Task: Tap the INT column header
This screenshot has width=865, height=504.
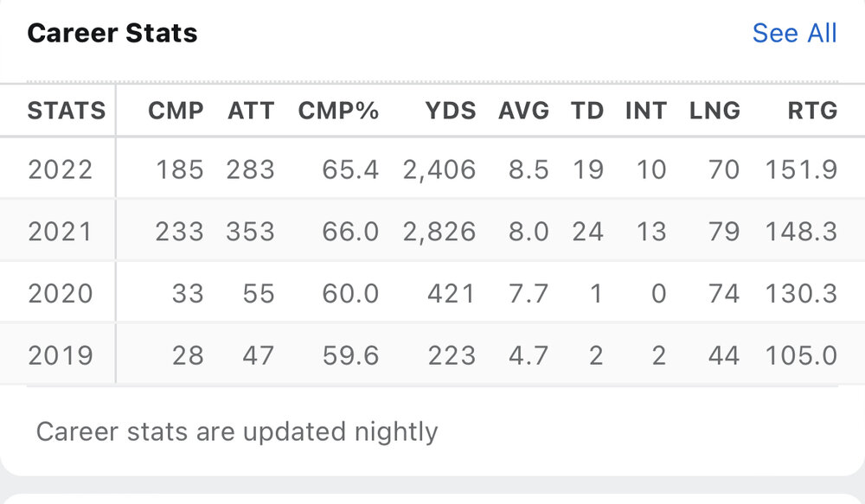Action: 646,111
